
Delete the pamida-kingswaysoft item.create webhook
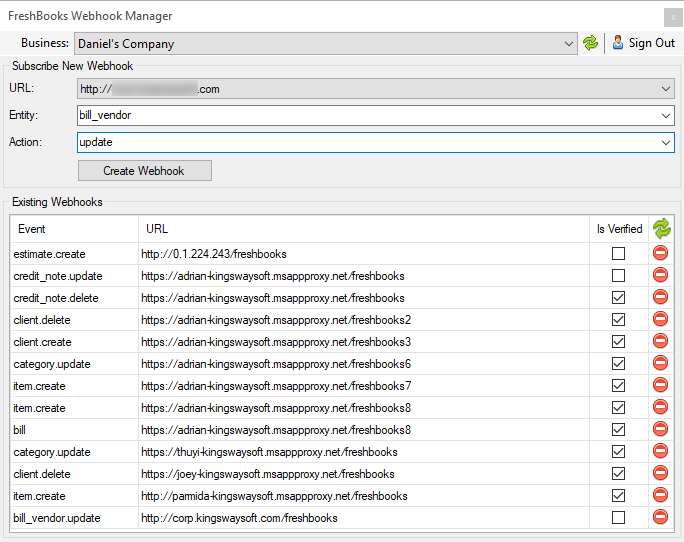tap(660, 495)
